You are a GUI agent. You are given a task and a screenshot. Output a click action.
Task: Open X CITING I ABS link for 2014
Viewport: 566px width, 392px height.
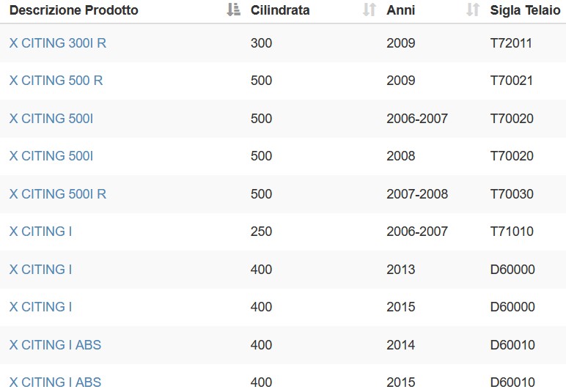(55, 345)
